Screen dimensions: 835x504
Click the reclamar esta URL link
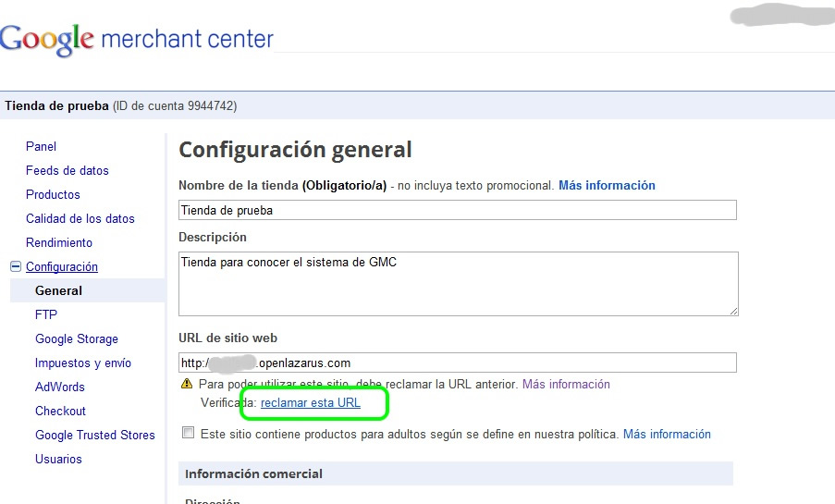[311, 403]
